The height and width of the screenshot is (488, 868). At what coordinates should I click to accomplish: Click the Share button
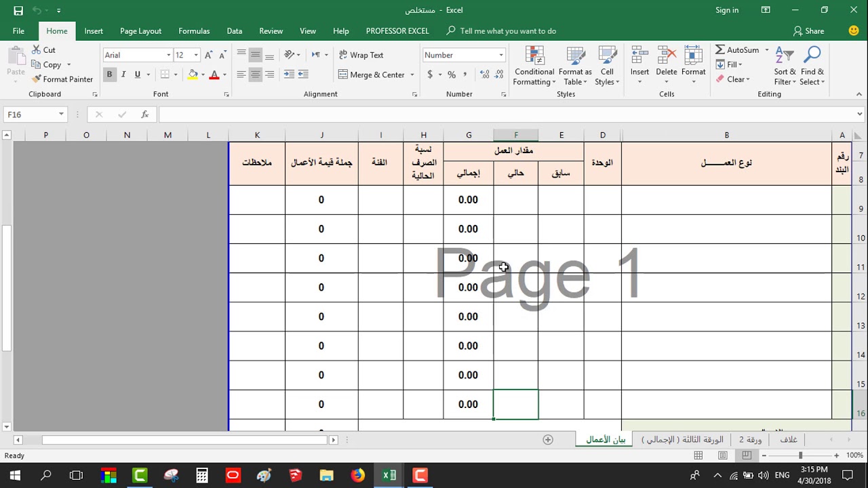click(x=809, y=31)
